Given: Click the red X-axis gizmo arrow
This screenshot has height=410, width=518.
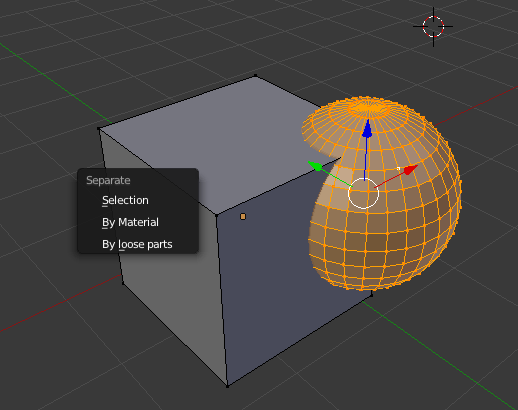Looking at the screenshot, I should pos(411,169).
